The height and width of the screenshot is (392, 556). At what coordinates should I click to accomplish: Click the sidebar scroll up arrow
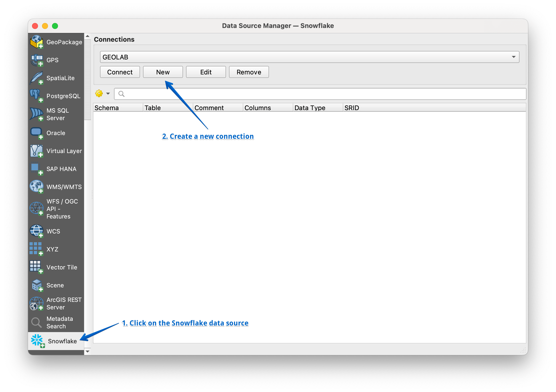[87, 36]
